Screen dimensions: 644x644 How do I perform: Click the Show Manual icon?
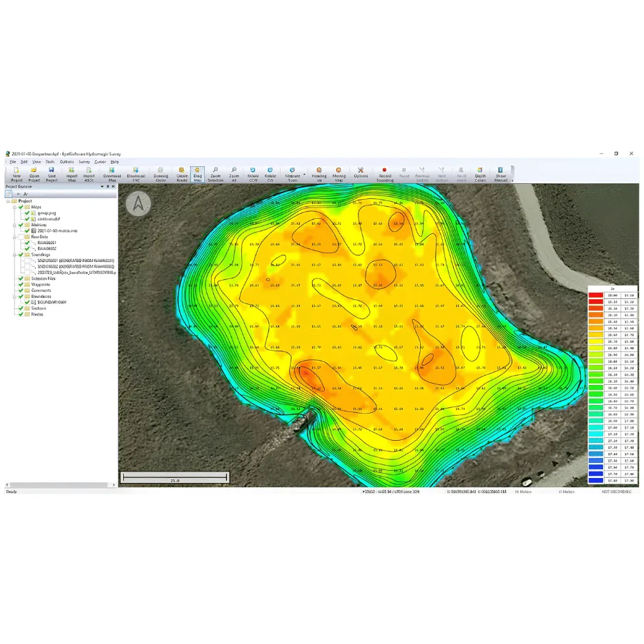[x=501, y=175]
